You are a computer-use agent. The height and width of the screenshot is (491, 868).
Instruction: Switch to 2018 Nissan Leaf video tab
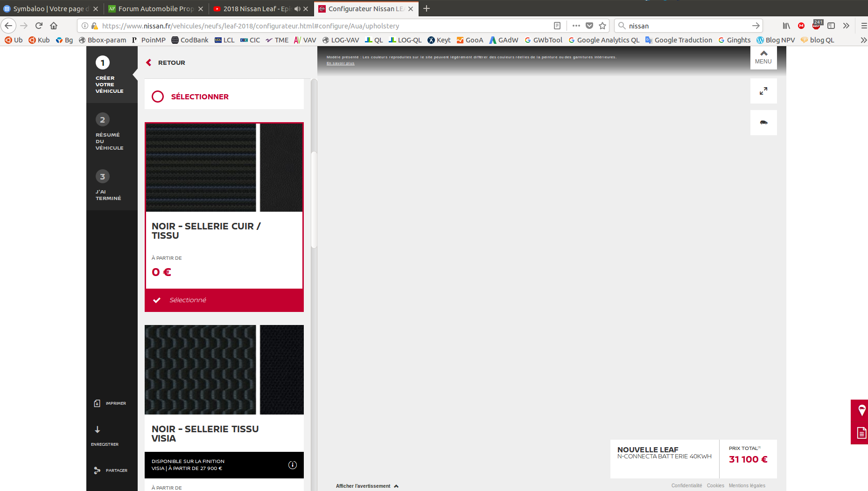coord(260,8)
